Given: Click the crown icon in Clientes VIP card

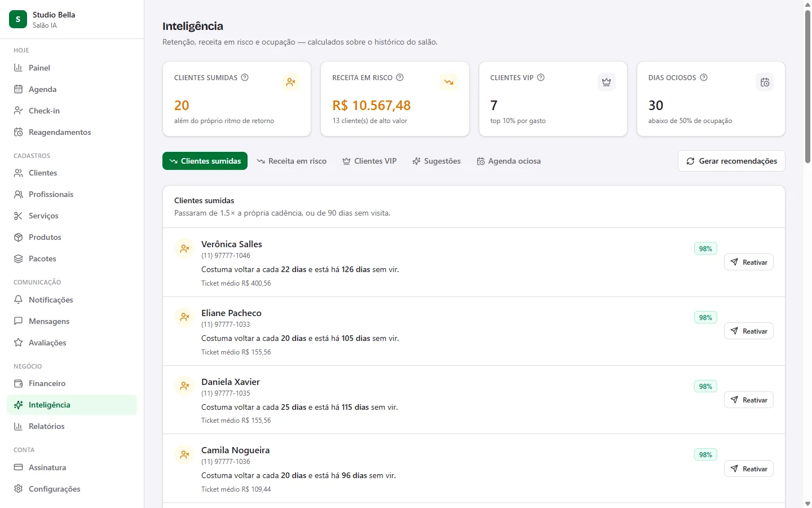Looking at the screenshot, I should 607,82.
